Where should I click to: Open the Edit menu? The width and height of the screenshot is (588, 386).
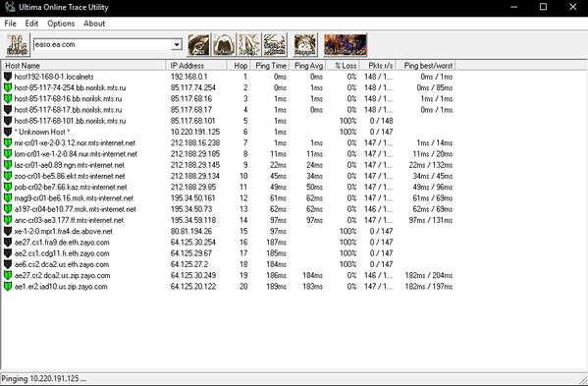[31, 24]
